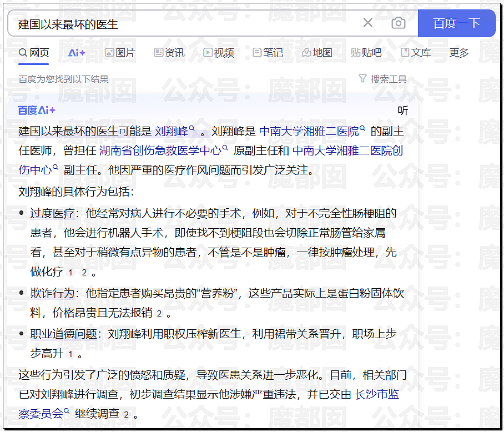Click the line 刘翔峰的具体行为包括
This screenshot has height=432, width=504.
tap(76, 192)
